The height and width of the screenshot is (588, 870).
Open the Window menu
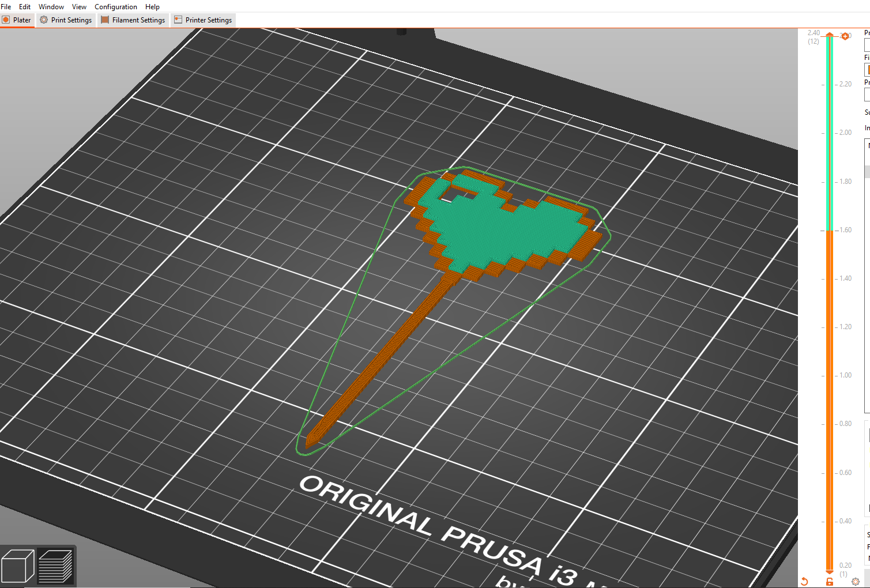[51, 6]
